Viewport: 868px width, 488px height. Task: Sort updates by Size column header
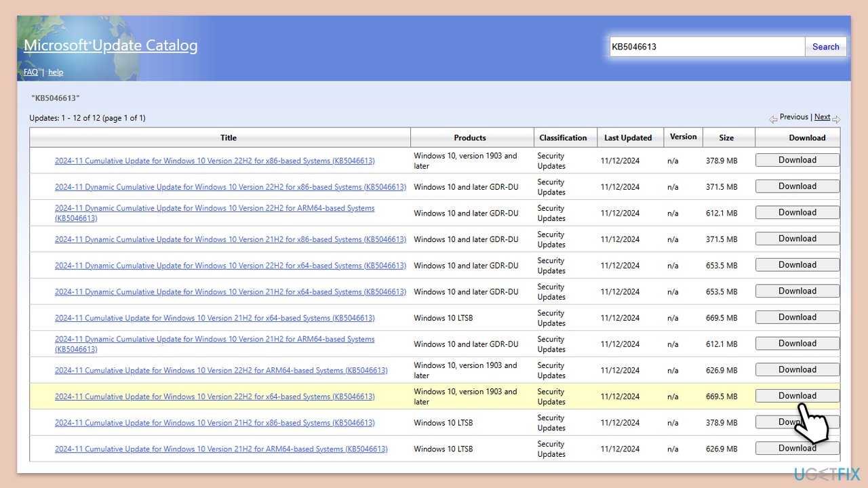(726, 138)
